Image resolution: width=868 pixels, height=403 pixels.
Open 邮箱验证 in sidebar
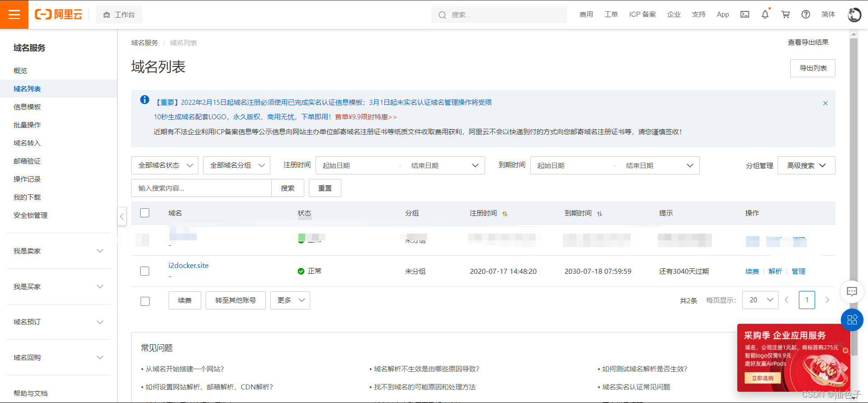(x=27, y=161)
